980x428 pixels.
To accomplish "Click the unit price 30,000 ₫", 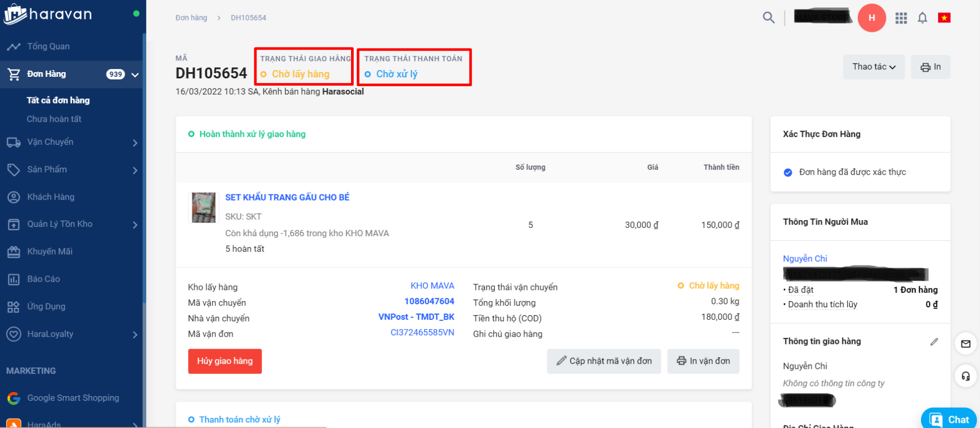I will pos(641,225).
